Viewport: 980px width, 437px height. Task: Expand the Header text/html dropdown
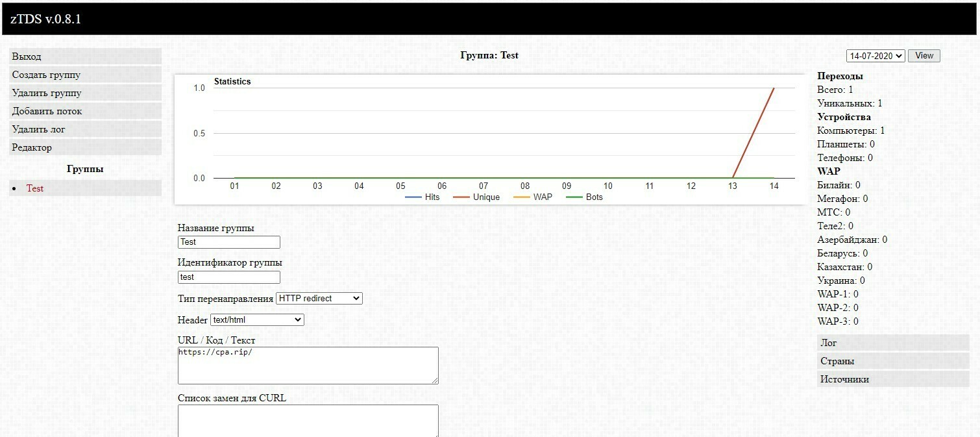[257, 319]
